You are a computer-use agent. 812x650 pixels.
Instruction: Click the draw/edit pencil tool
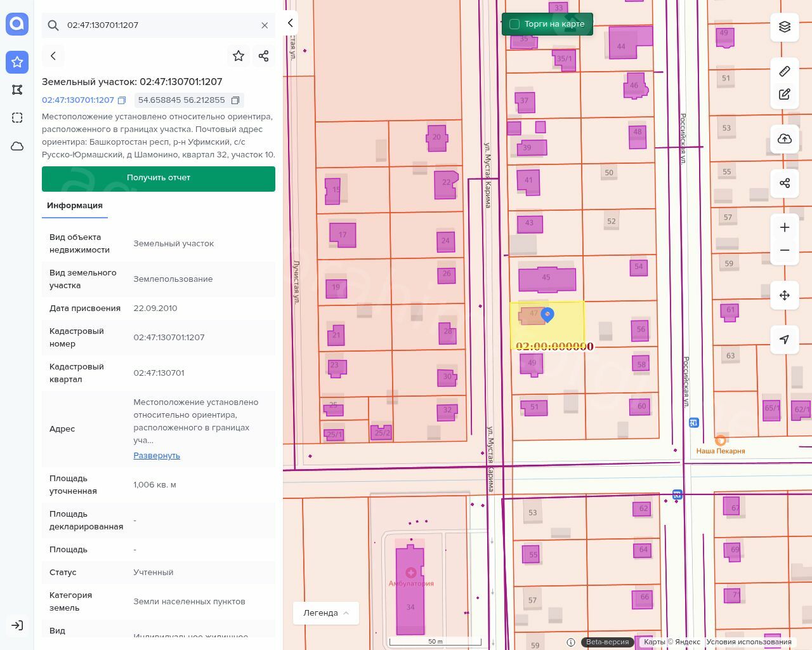[785, 95]
